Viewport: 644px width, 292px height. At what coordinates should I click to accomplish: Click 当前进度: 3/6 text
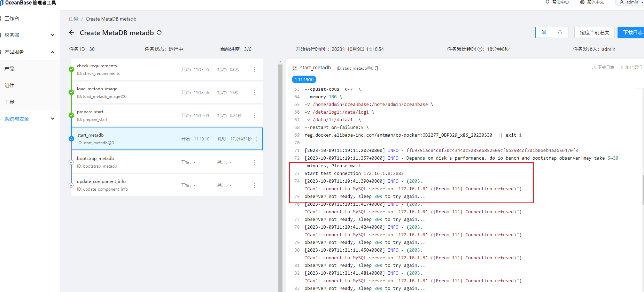(x=236, y=49)
